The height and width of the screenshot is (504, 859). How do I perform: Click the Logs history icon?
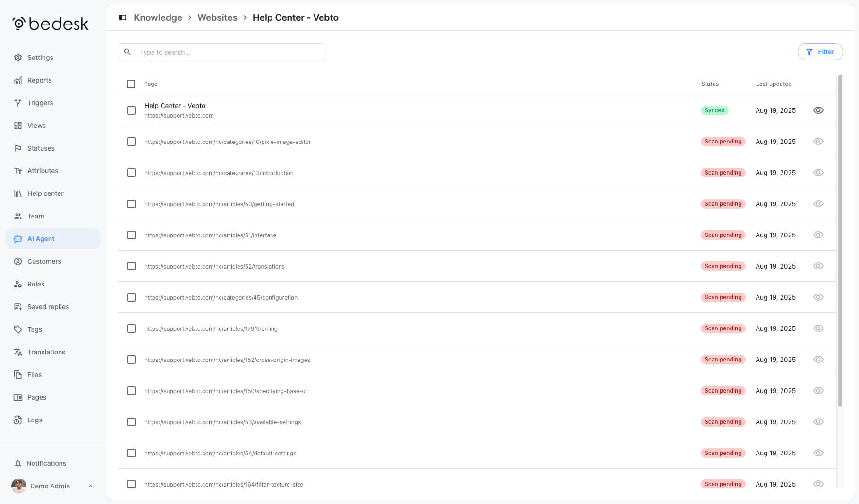18,420
